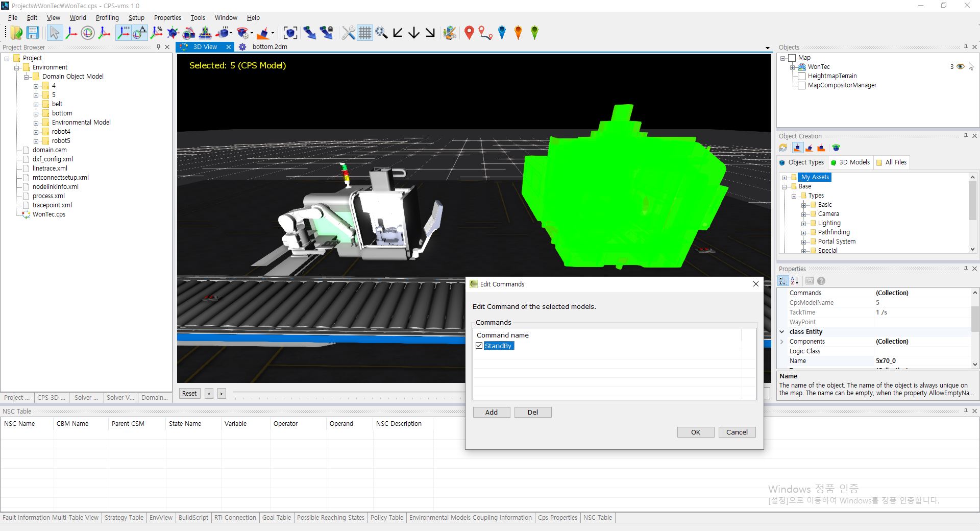Screen dimensions: 980x531
Task: Click the save floppy disk icon
Action: (x=33, y=33)
